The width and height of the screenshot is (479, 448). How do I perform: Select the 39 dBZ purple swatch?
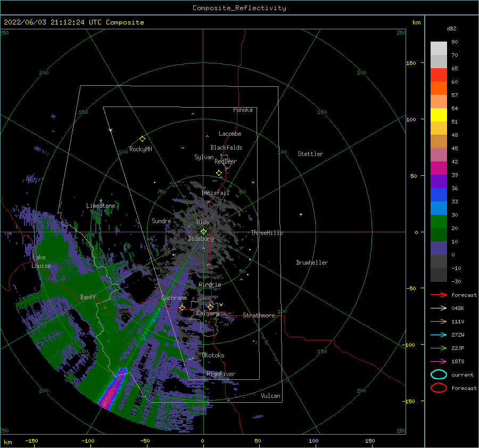439,181
